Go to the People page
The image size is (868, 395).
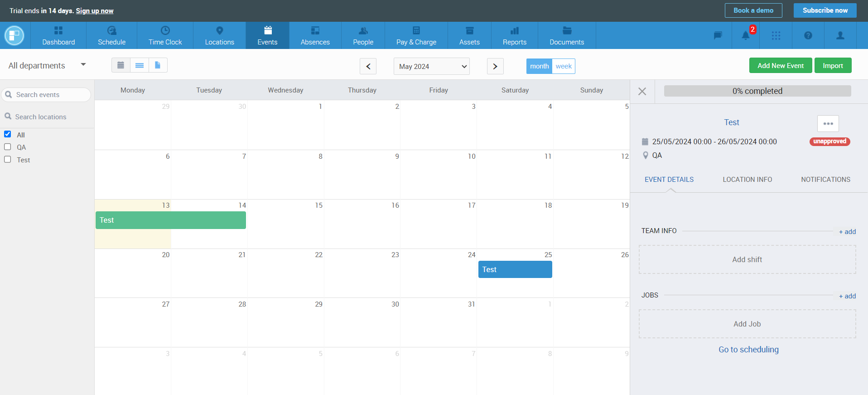pos(363,35)
